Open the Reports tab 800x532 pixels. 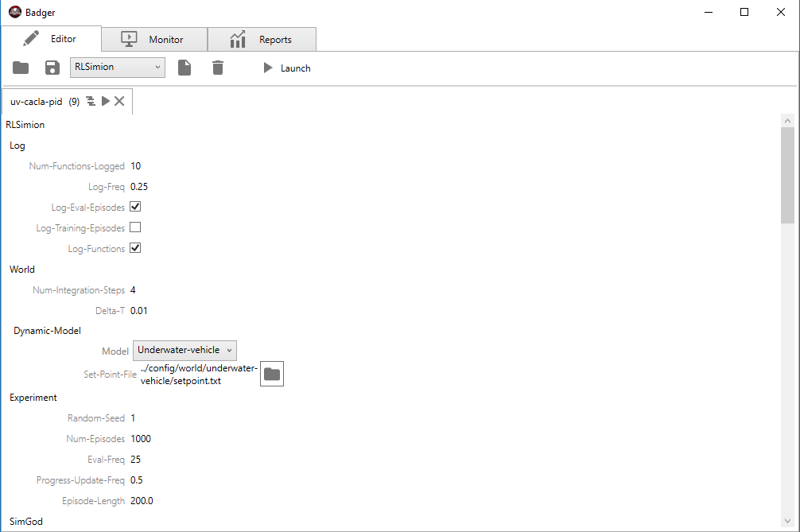pos(262,38)
